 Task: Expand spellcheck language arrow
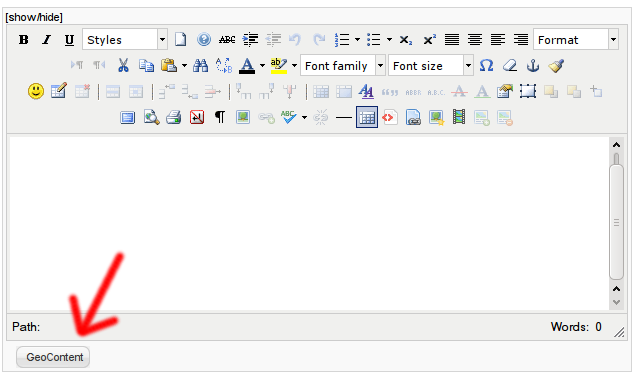coord(304,118)
